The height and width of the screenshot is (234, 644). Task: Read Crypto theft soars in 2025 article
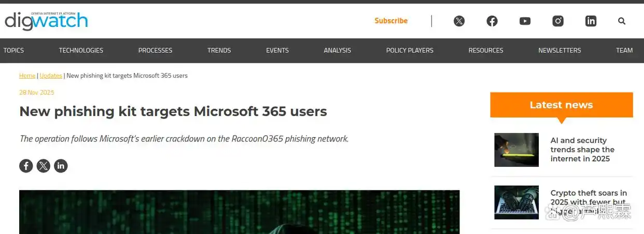click(x=589, y=202)
